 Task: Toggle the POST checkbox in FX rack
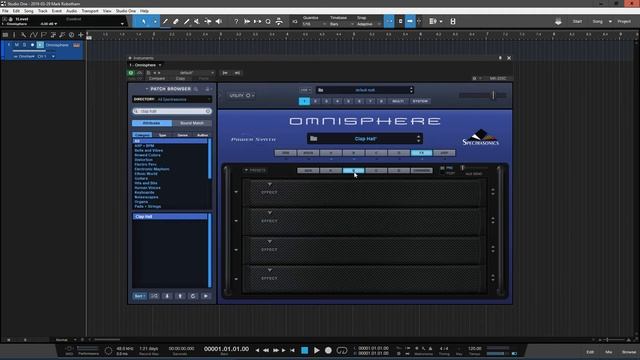[442, 173]
